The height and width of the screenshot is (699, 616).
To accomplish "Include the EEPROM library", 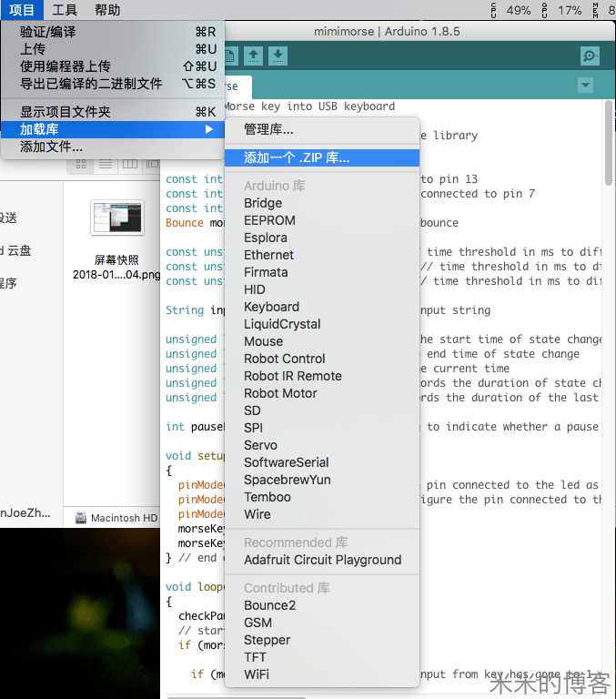I will pyautogui.click(x=322, y=220).
